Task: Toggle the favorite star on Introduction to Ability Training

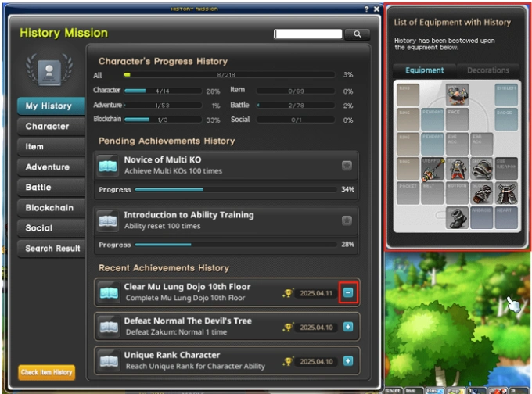Action: click(347, 220)
